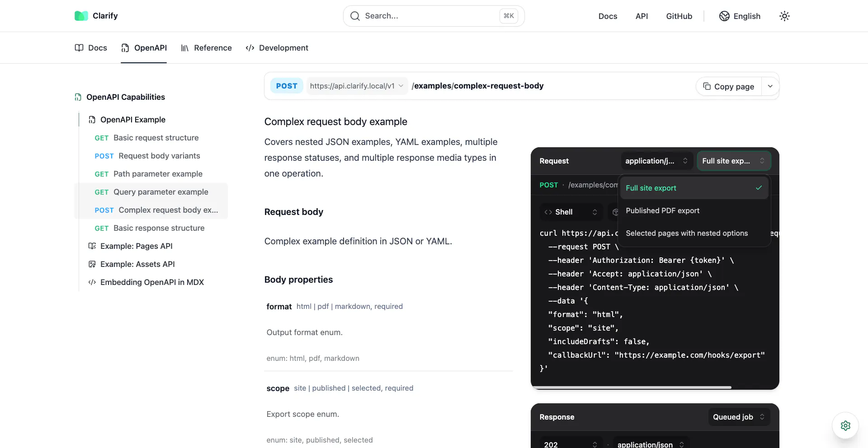Click the 'Request body' heading
This screenshot has width=868, height=448.
click(294, 212)
